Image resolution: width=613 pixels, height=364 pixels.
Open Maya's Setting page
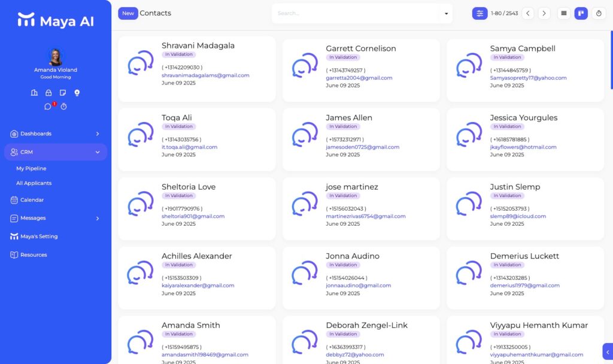34,236
